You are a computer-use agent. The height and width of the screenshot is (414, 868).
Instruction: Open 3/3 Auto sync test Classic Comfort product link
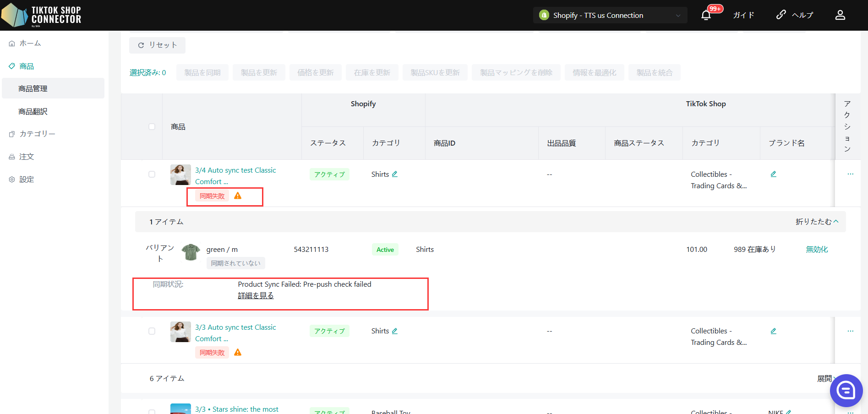[235, 333]
